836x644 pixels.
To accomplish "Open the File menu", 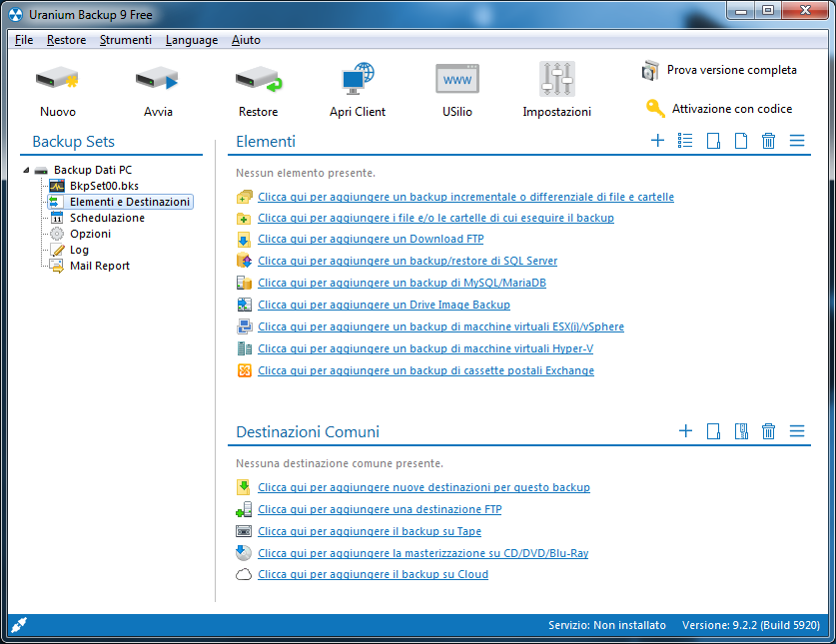I will [x=24, y=40].
